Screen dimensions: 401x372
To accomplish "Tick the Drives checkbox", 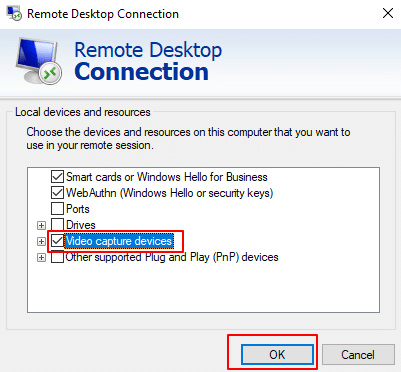I will (x=57, y=225).
